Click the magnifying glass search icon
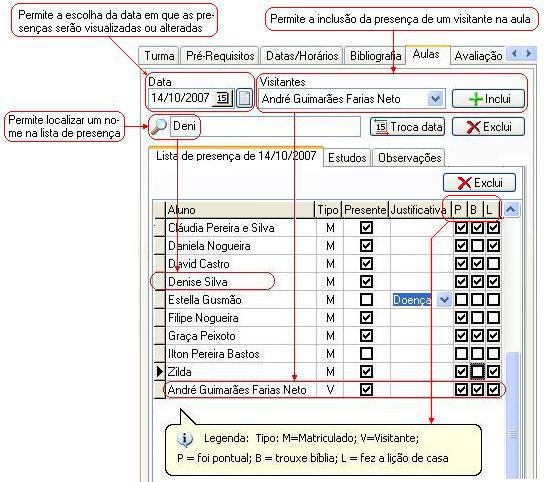The image size is (544, 482). (x=159, y=127)
